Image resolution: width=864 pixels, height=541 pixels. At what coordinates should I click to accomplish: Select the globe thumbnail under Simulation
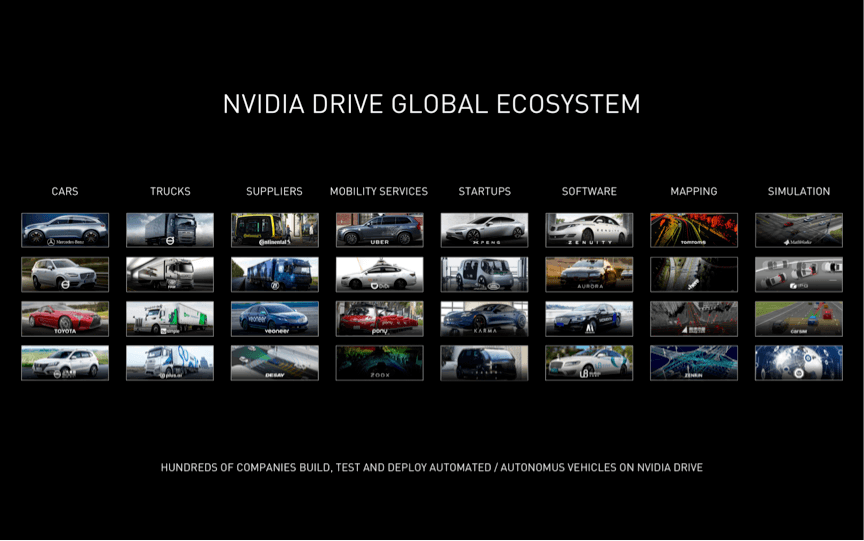click(x=799, y=363)
